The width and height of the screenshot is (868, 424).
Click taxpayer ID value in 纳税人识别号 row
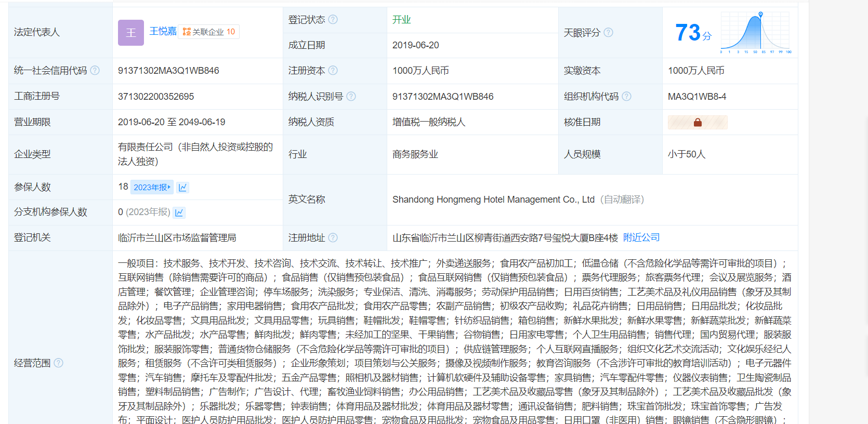(x=443, y=97)
